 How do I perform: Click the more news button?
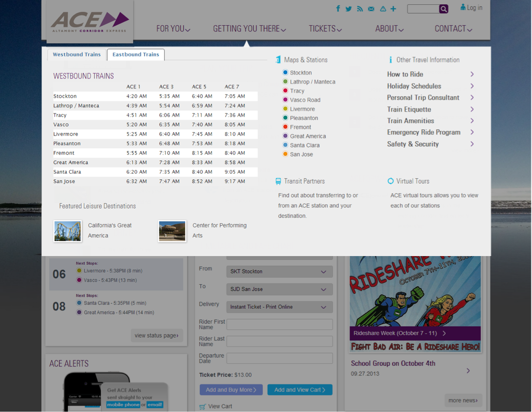tap(463, 401)
